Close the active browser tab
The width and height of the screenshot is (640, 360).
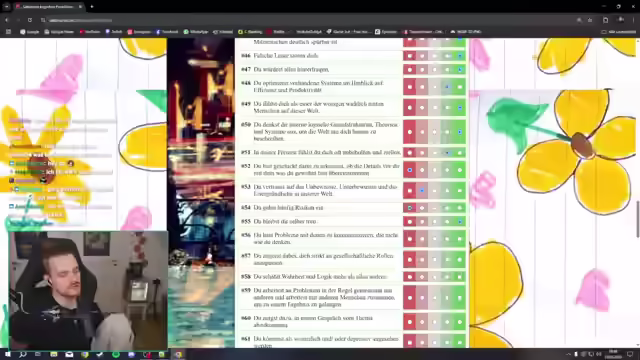coord(80,7)
